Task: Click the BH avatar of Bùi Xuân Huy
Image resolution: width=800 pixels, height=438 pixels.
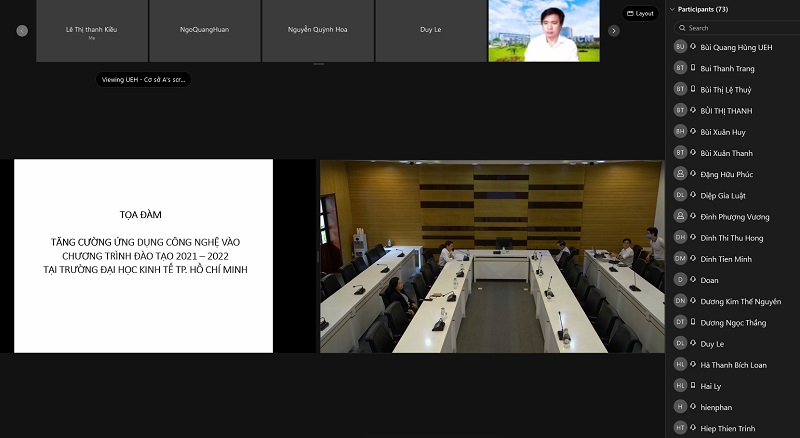Action: pyautogui.click(x=680, y=131)
